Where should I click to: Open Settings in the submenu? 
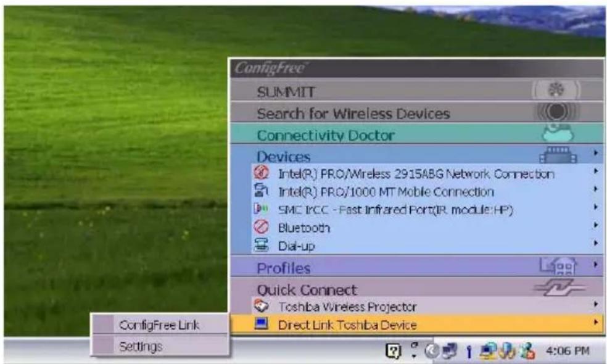pyautogui.click(x=160, y=345)
